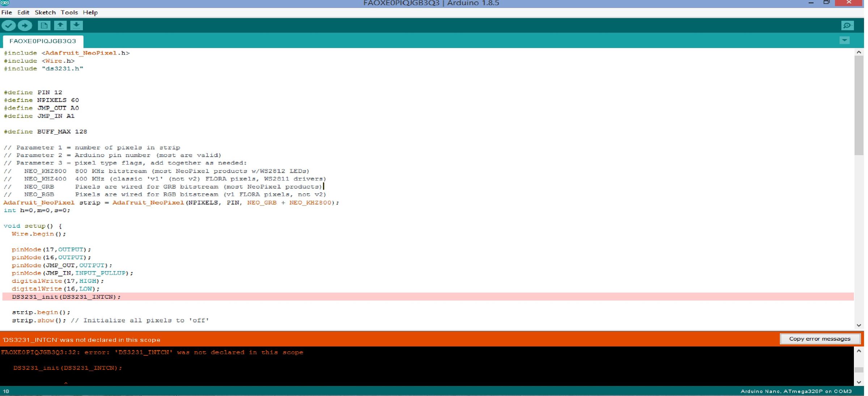This screenshot has width=868, height=396.
Task: Open the Help menu
Action: pos(90,12)
